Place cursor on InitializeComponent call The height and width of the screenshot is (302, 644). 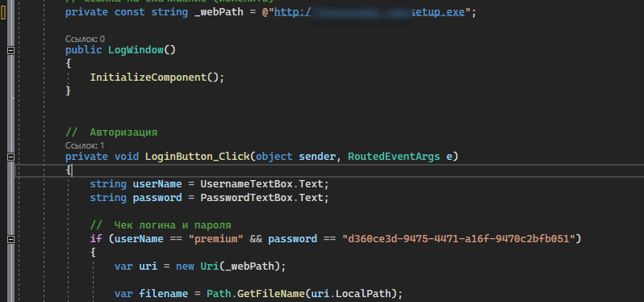pyautogui.click(x=148, y=78)
